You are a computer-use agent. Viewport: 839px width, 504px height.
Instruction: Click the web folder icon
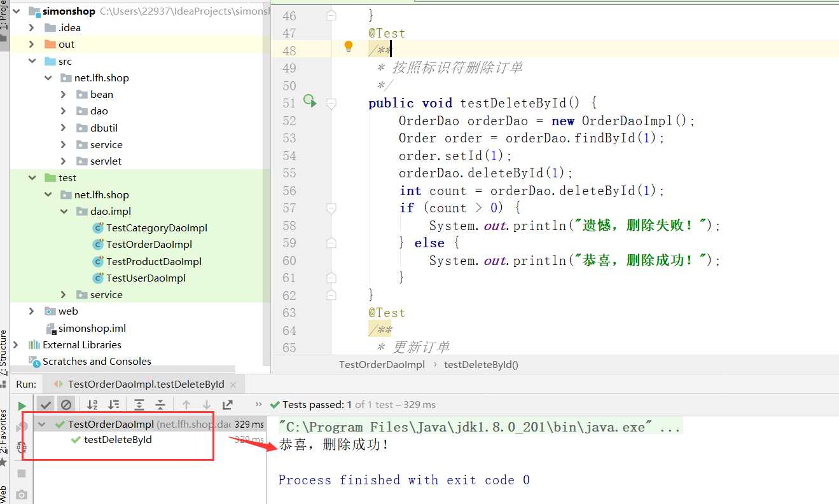[50, 311]
